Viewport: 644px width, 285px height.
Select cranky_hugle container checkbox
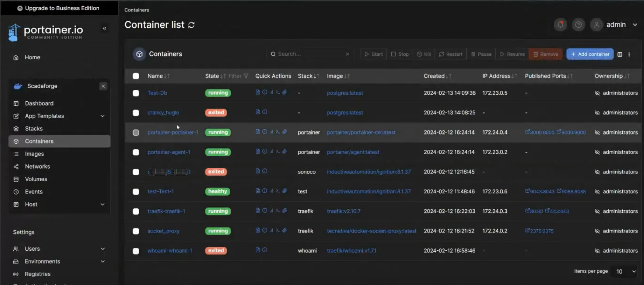coord(136,113)
